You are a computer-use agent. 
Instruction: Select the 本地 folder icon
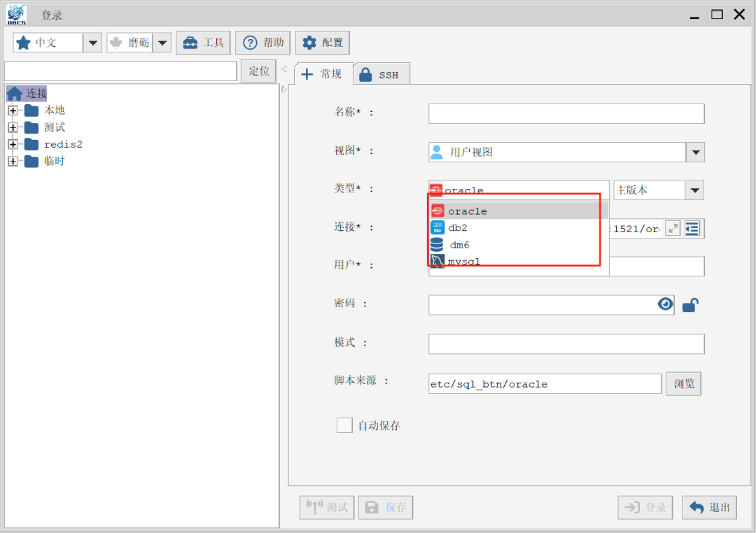tap(31, 111)
